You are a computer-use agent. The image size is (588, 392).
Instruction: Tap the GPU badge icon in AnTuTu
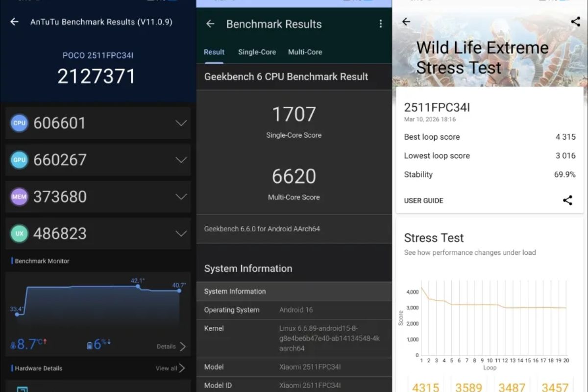click(x=19, y=160)
